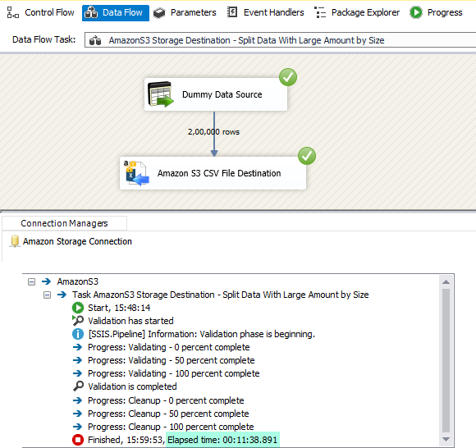Select the Start, 15:48:14 entry
Image resolution: width=476 pixels, height=448 pixels.
119,308
